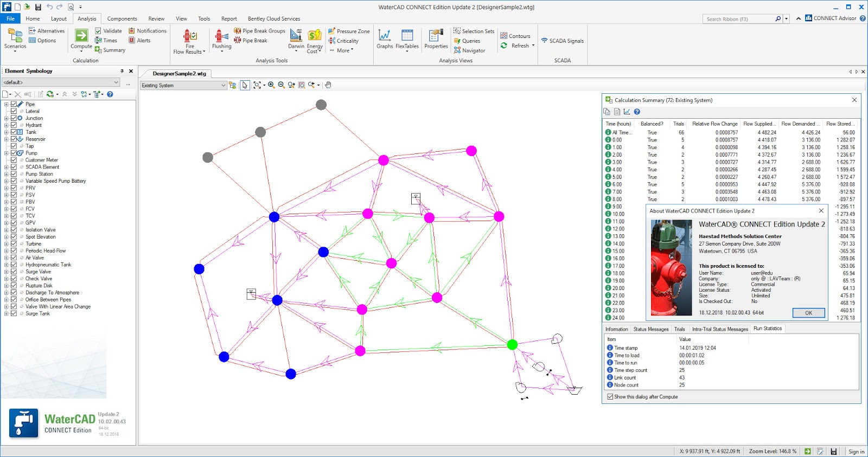This screenshot has width=868, height=457.
Task: Toggle the Tank checkbox
Action: [14, 132]
